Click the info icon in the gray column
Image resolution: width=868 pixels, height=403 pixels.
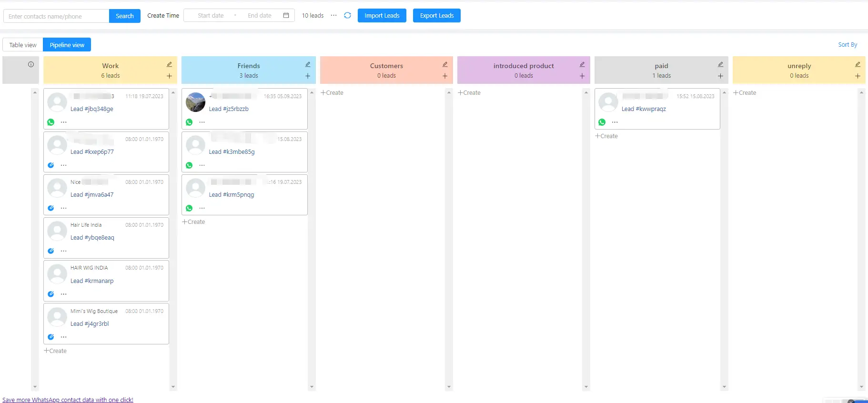[x=31, y=64]
